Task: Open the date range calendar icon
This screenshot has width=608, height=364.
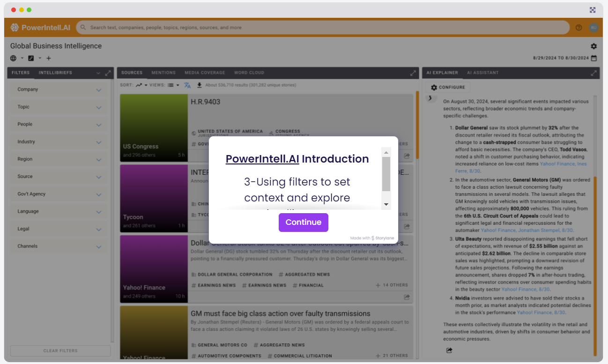Action: pyautogui.click(x=594, y=58)
